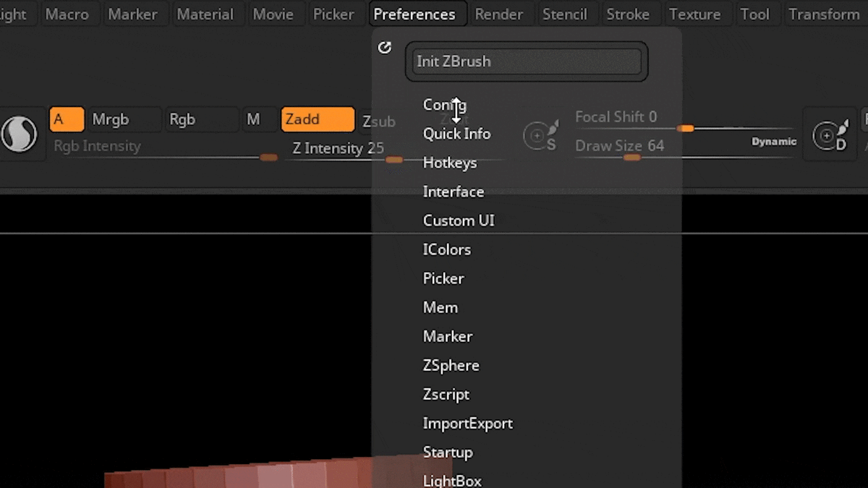Expand the ZSphere section
The image size is (868, 488).
pos(451,365)
